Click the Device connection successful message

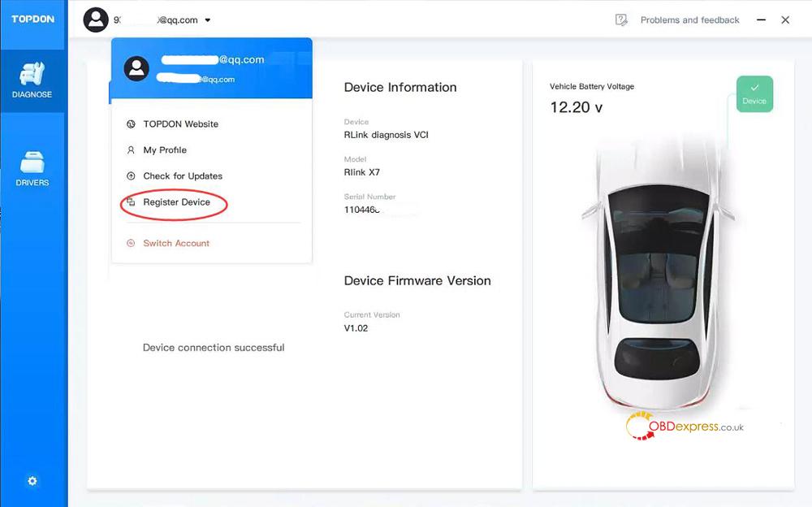pos(214,347)
